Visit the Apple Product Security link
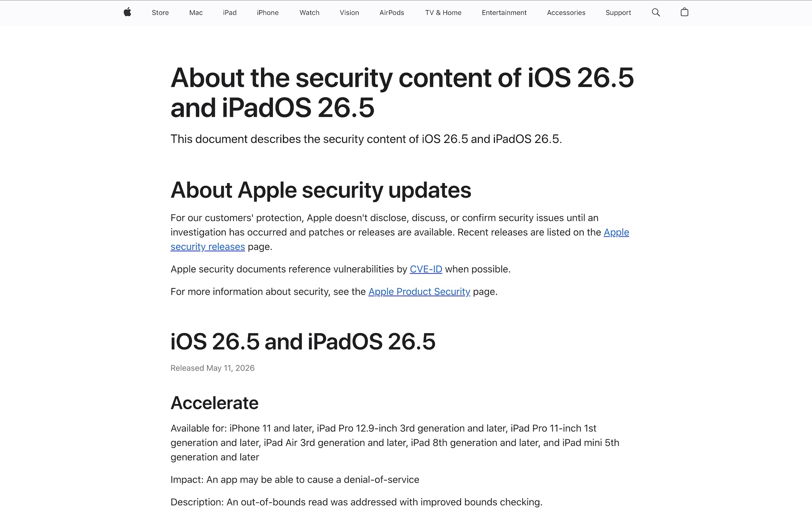This screenshot has width=812, height=508. 419,292
